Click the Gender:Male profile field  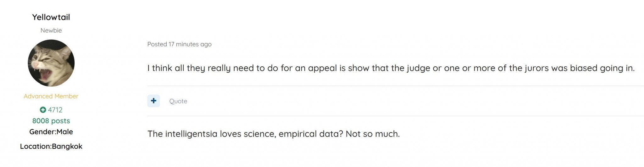click(51, 132)
